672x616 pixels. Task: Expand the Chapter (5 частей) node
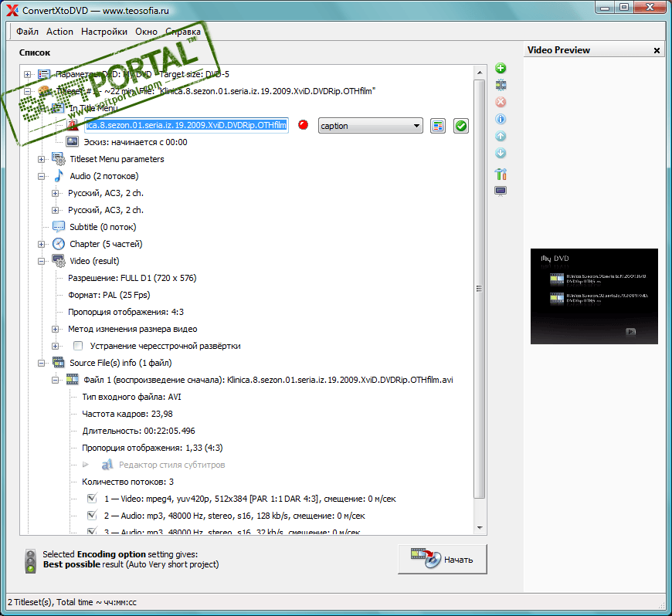(x=41, y=244)
